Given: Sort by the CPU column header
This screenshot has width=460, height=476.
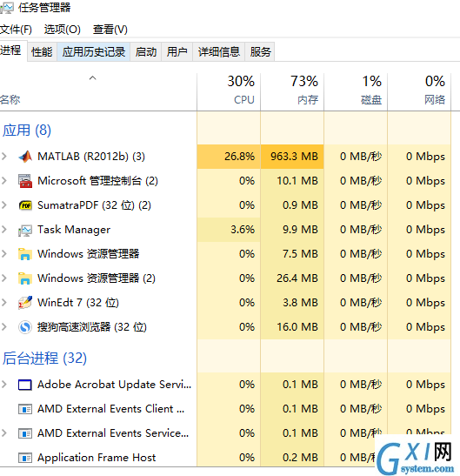Looking at the screenshot, I should coord(229,92).
